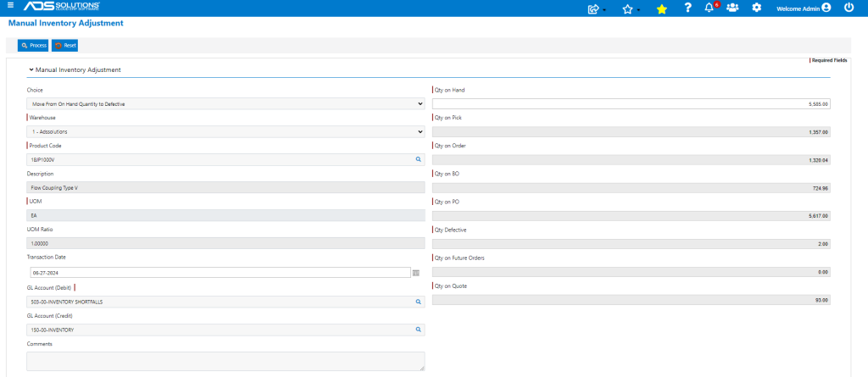Click the Product Code field
Viewport: 868px width, 377px height.
[225, 159]
